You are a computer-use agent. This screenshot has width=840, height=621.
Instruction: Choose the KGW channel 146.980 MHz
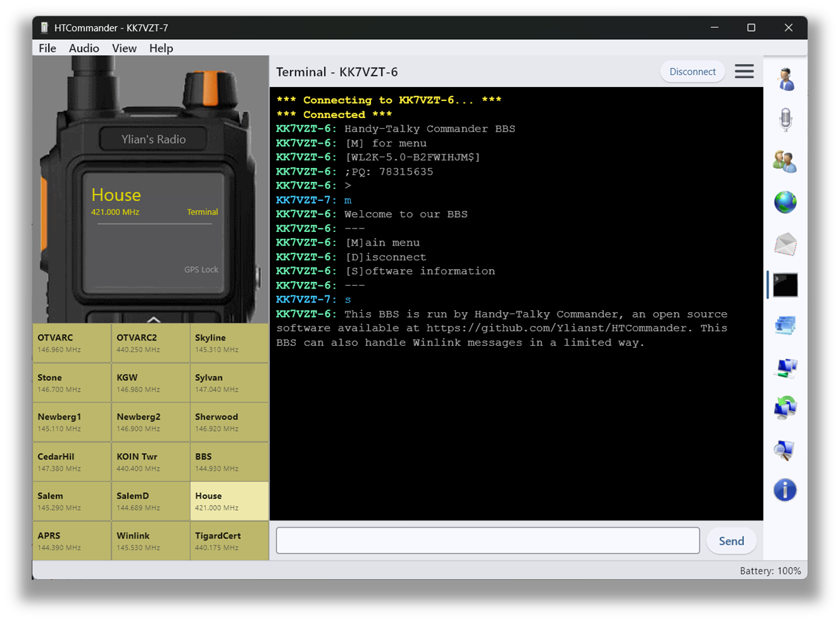150,383
